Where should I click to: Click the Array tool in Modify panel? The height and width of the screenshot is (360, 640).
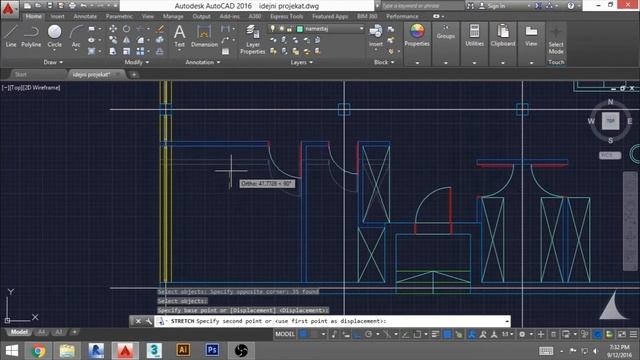coord(140,51)
